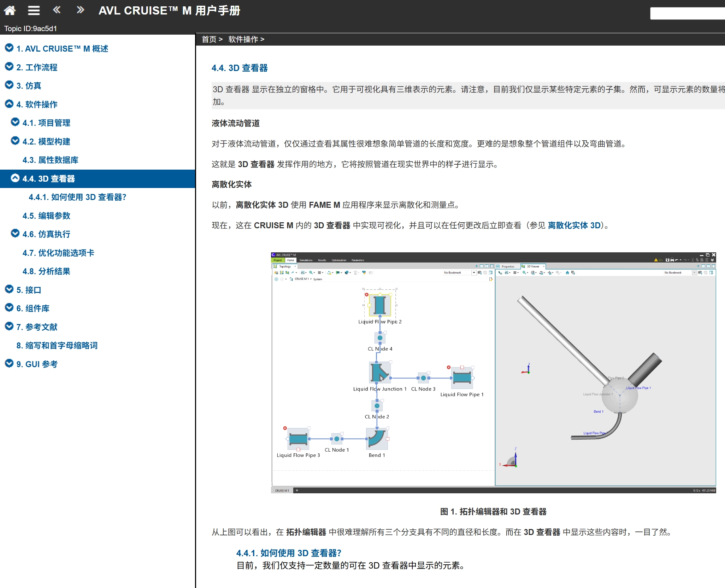Expand section 4.2 模型构建 chevron

click(x=15, y=141)
